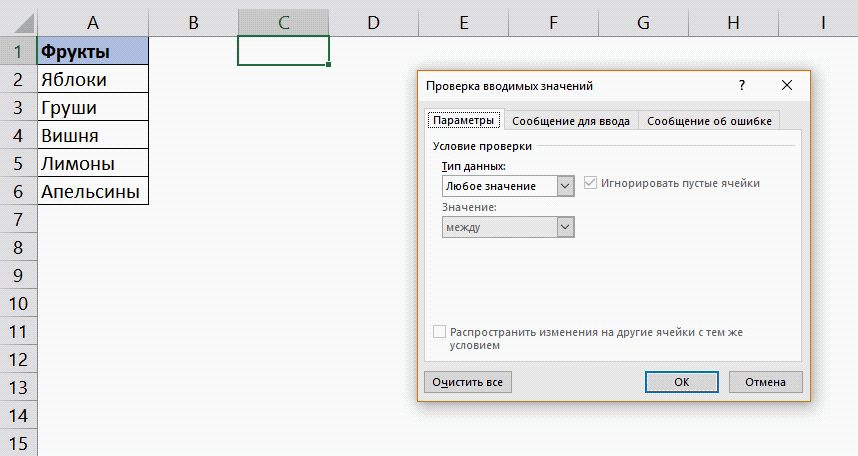Click the Отмена button
This screenshot has width=858, height=456.
(x=765, y=382)
